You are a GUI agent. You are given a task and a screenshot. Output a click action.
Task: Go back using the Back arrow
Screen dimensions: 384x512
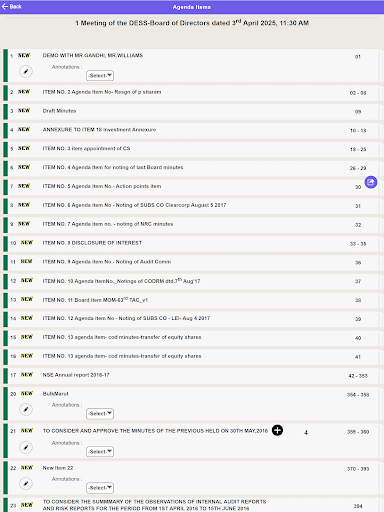(11, 6)
